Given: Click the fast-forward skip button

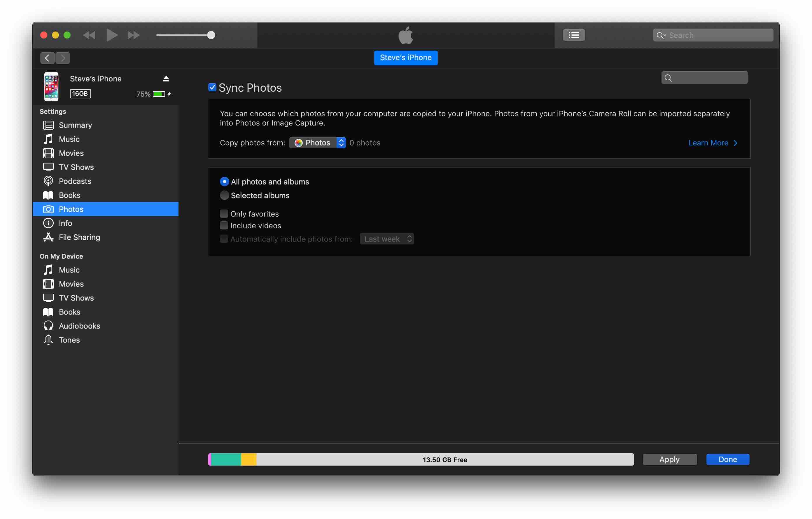Looking at the screenshot, I should click(x=134, y=35).
